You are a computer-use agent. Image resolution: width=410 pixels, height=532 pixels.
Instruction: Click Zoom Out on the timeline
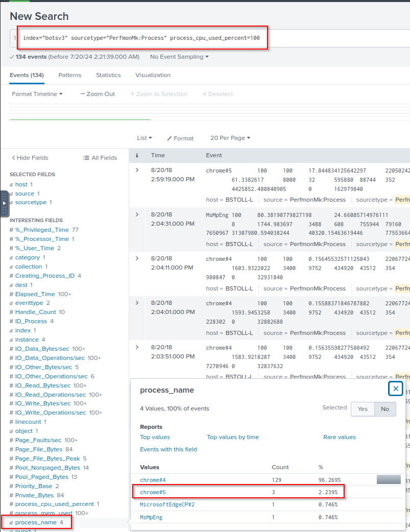[x=98, y=94]
